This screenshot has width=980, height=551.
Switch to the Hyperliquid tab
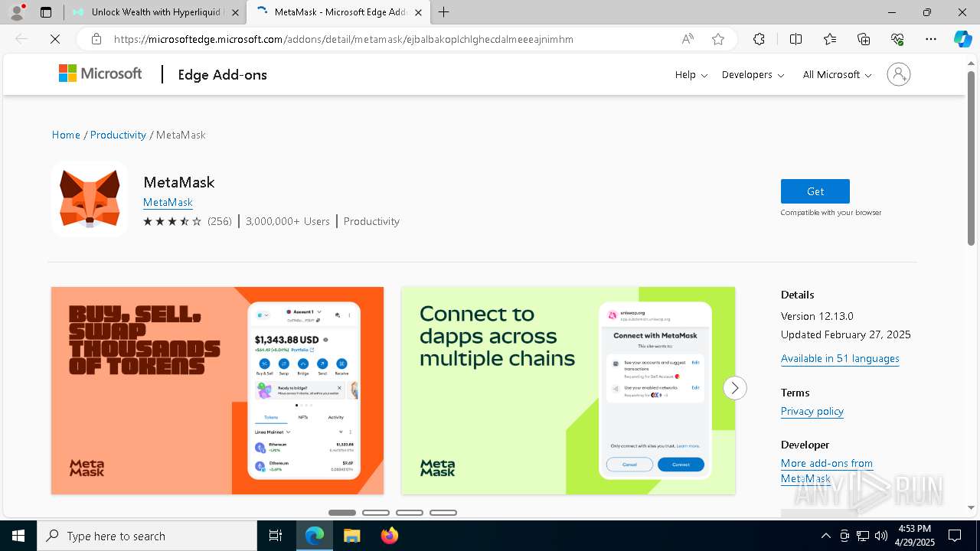point(155,12)
